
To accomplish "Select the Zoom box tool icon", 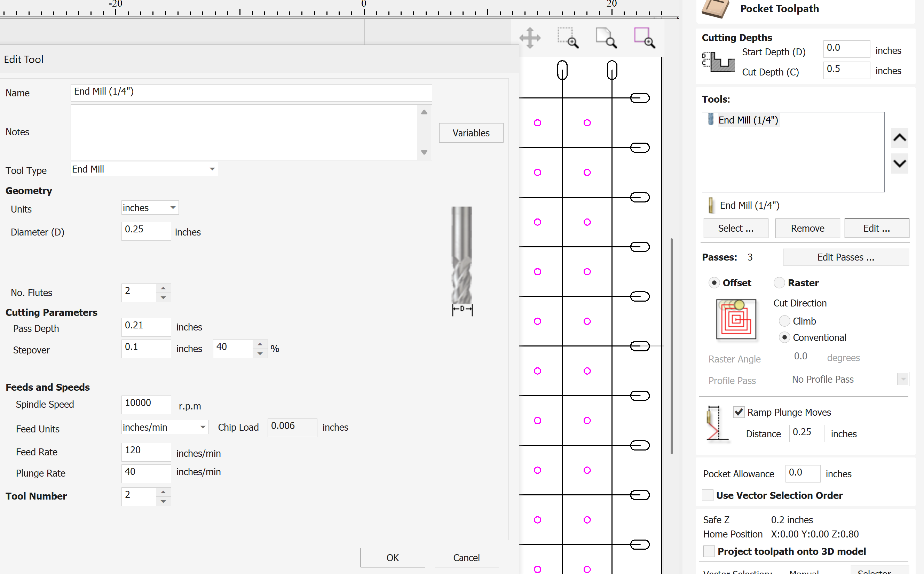I will [x=568, y=38].
